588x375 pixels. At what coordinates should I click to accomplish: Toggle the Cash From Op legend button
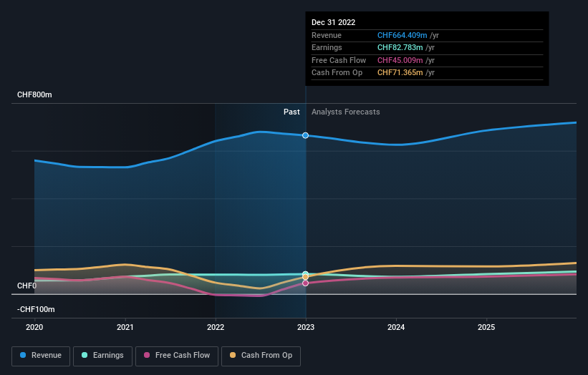pos(261,356)
